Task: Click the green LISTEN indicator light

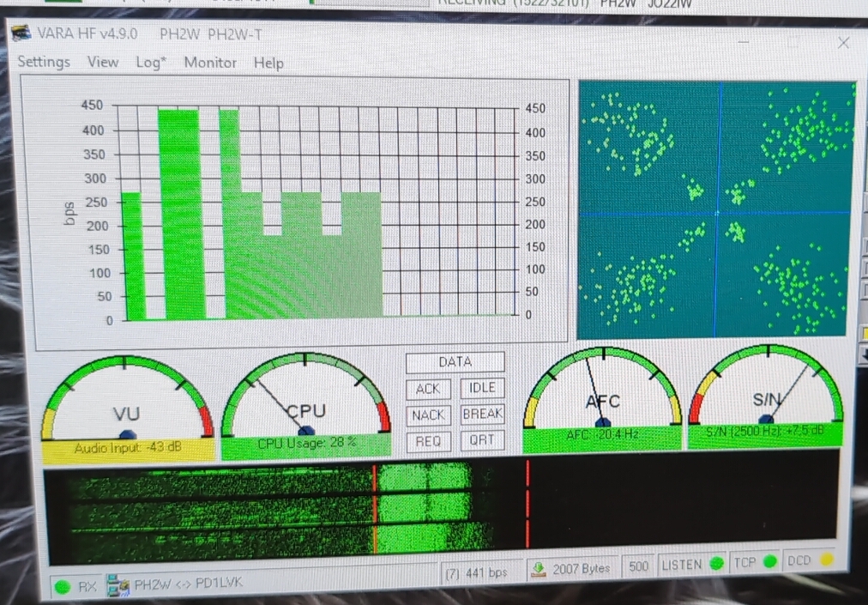Action: point(715,565)
